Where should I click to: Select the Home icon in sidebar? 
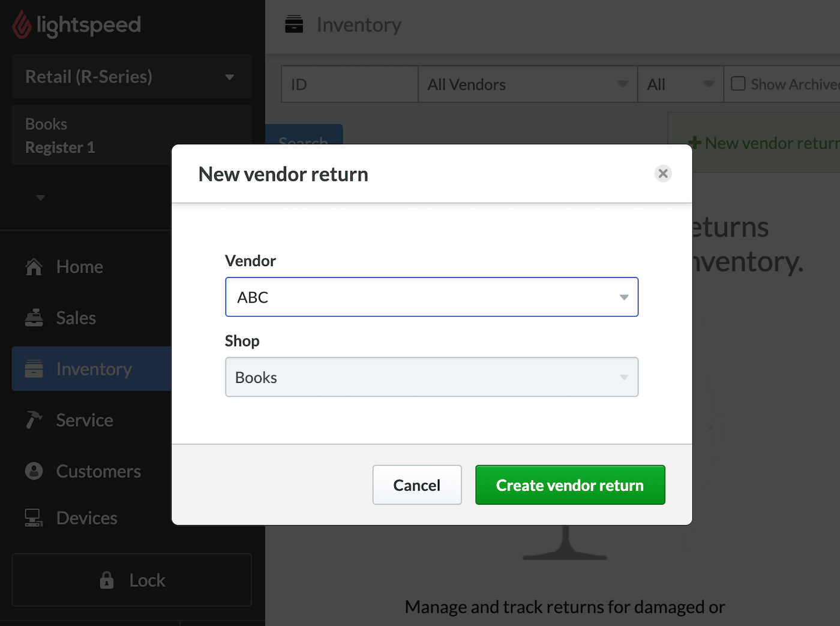tap(34, 266)
